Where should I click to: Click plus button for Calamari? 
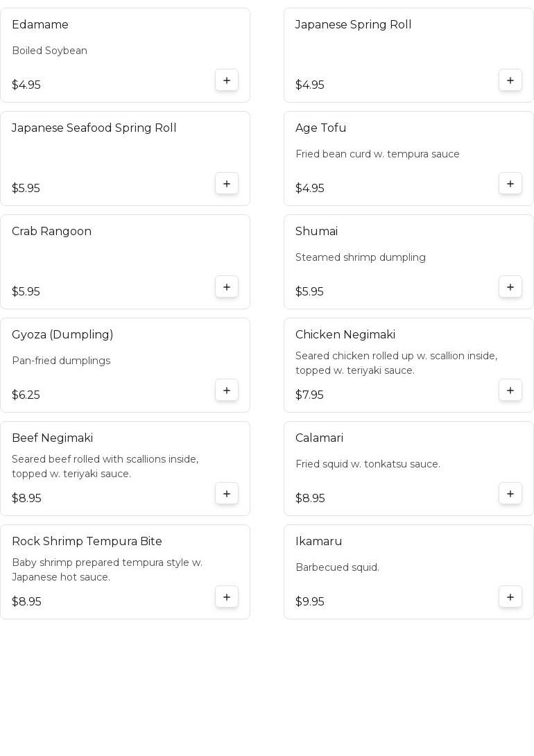tap(510, 494)
